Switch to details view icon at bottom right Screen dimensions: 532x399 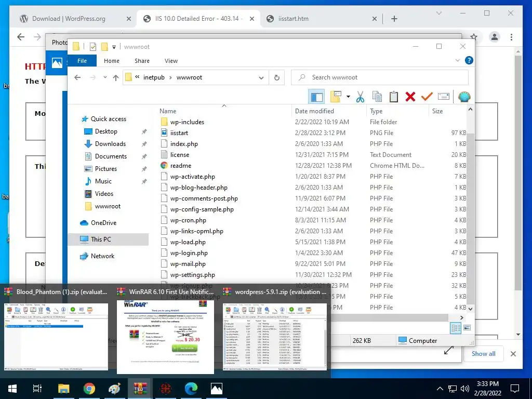coord(456,328)
